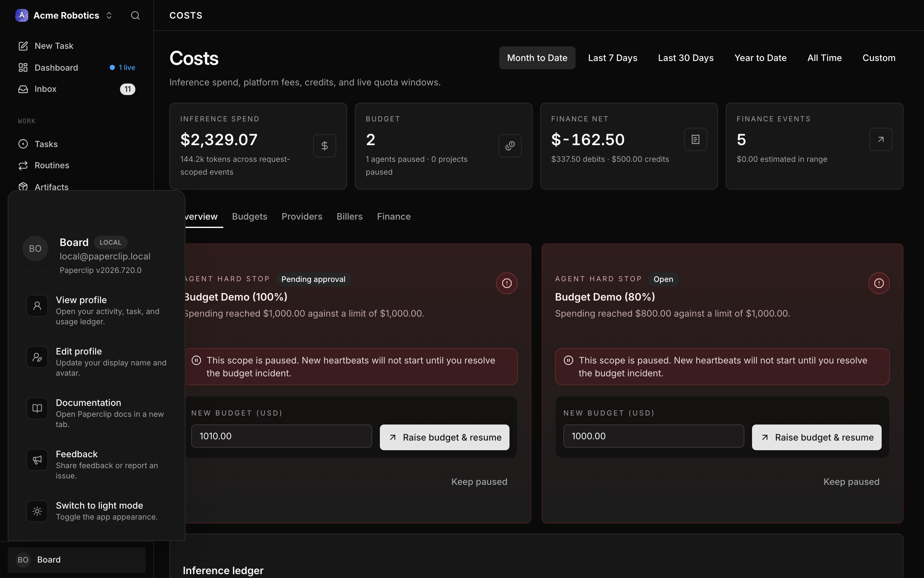
Task: Switch to the Budgets tab
Action: (x=250, y=216)
